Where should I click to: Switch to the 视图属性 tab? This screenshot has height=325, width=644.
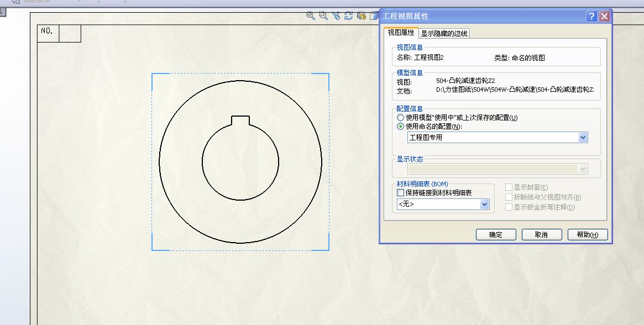(x=401, y=33)
